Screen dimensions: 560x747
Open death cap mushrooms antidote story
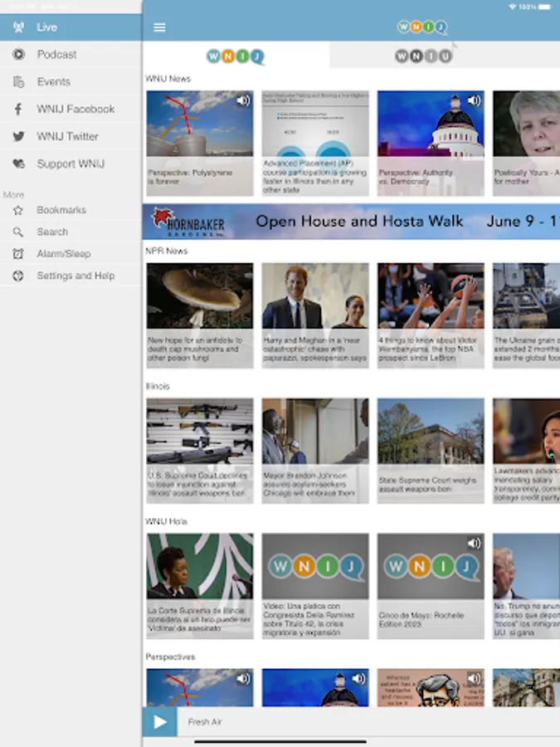click(200, 315)
